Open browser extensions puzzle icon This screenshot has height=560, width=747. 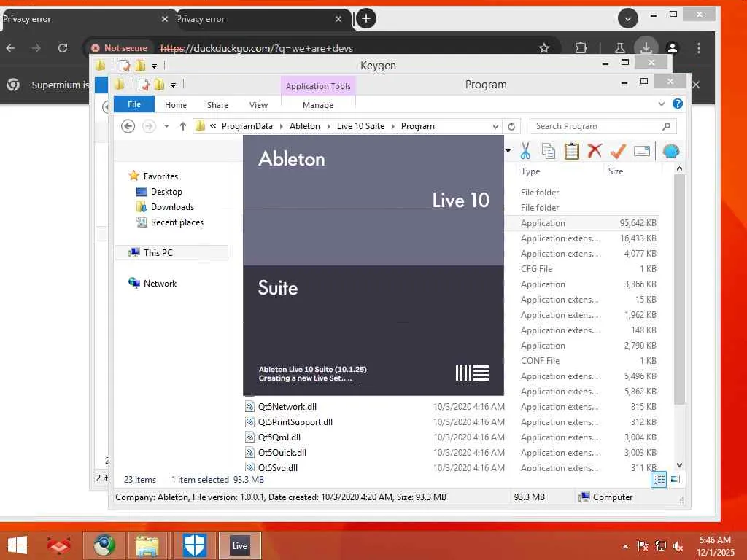(x=581, y=48)
